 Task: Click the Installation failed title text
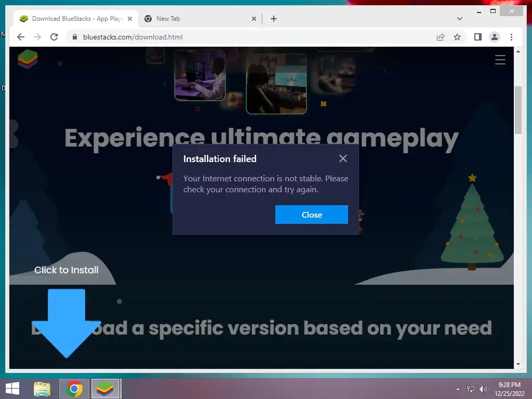point(220,159)
